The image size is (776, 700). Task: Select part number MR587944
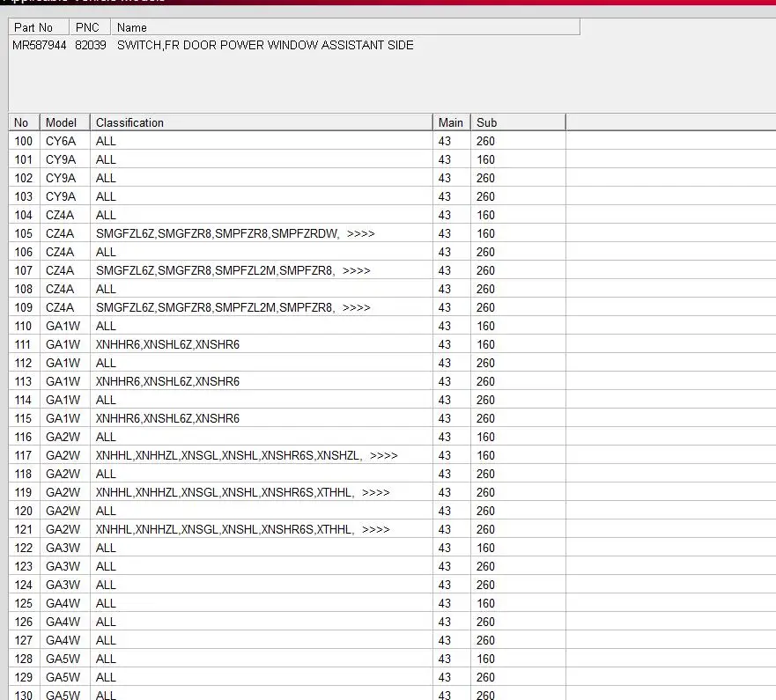tap(39, 46)
